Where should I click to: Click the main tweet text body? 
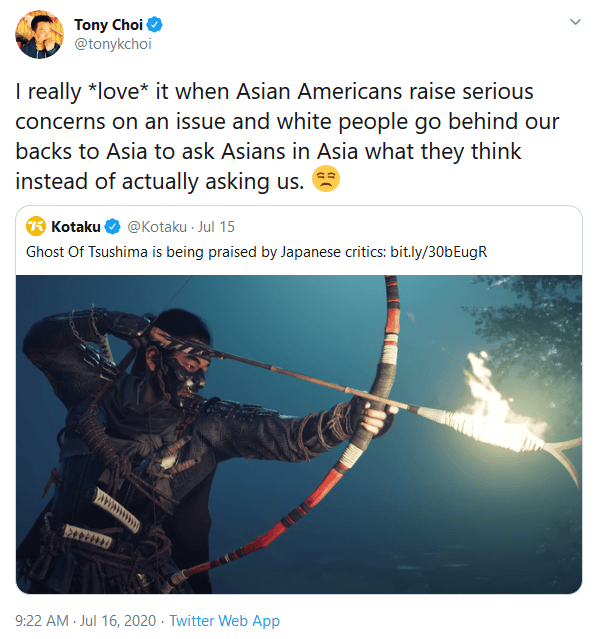click(287, 136)
